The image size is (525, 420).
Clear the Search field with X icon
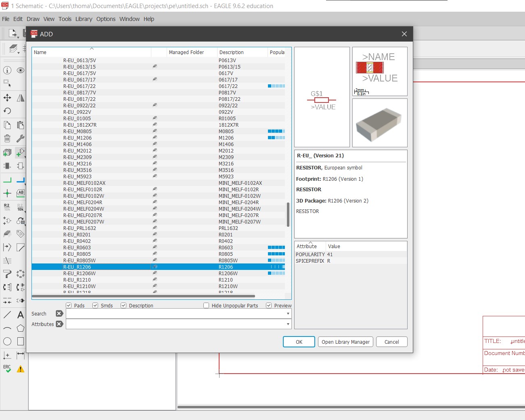pyautogui.click(x=59, y=313)
